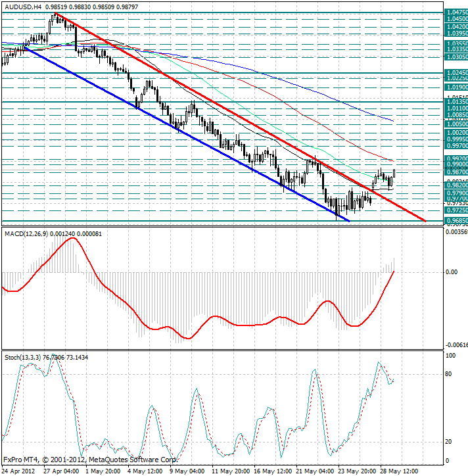The width and height of the screenshot is (468, 476).
Task: Click the 1.0395 price level label
Action: (x=456, y=33)
